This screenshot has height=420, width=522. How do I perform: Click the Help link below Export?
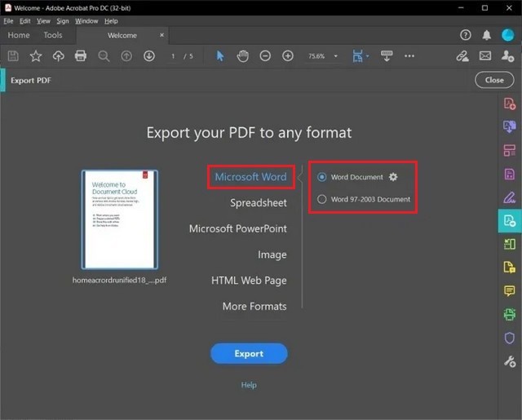coord(249,385)
